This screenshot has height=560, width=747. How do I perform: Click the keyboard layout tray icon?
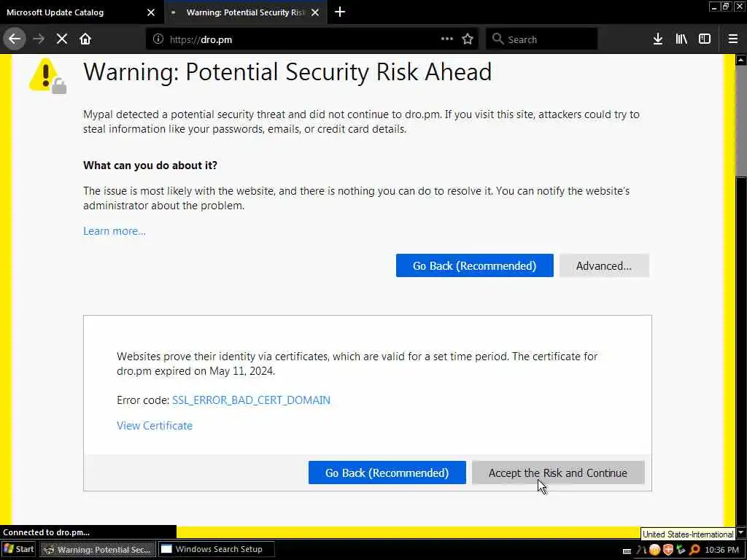tap(627, 551)
